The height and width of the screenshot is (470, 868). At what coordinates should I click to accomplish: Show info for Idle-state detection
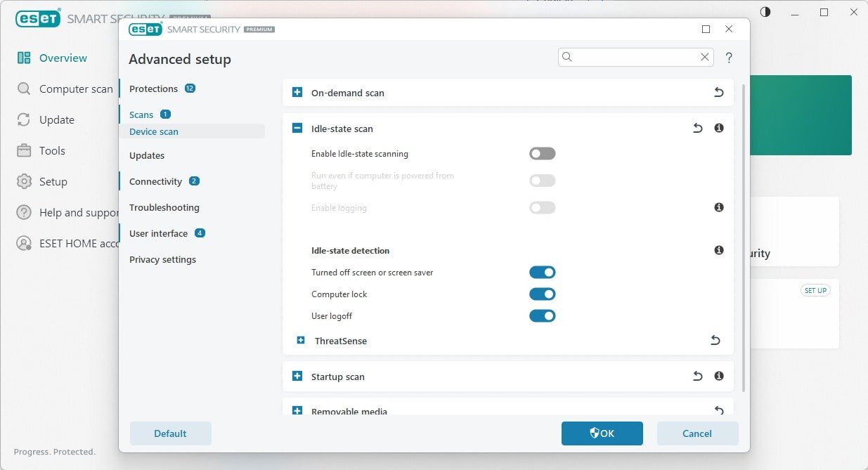point(718,250)
